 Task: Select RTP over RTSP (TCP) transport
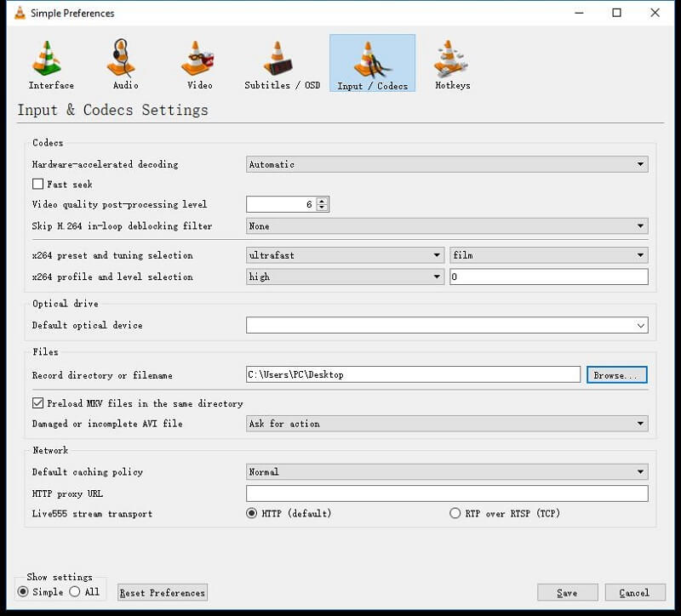click(x=456, y=513)
